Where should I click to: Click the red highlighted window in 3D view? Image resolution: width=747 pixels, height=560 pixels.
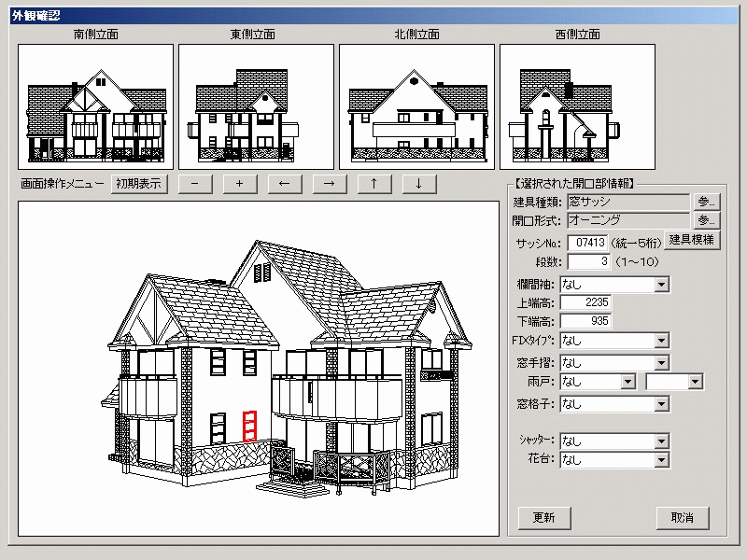click(249, 426)
